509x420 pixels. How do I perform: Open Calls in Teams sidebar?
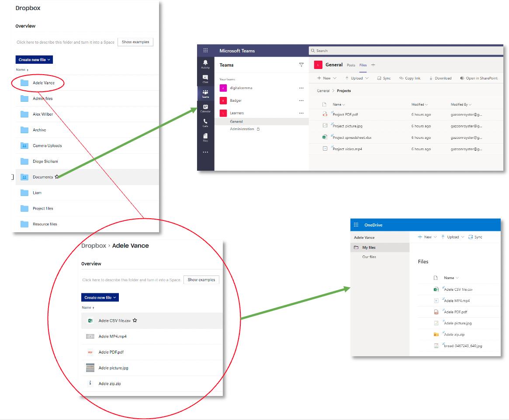point(205,123)
